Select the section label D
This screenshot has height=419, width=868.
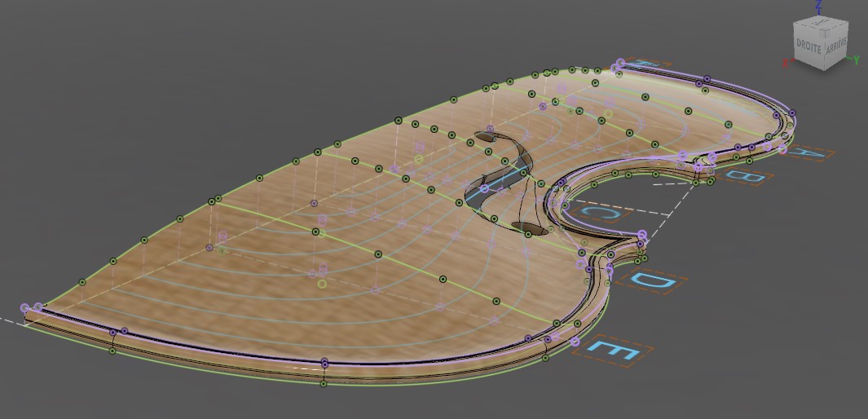[651, 280]
